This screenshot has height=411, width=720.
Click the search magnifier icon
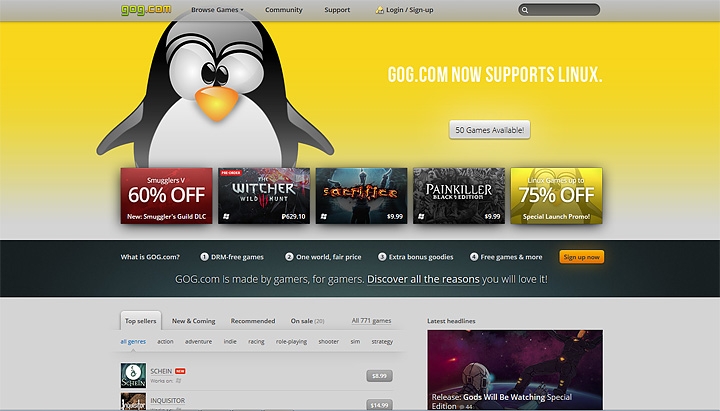click(x=525, y=10)
